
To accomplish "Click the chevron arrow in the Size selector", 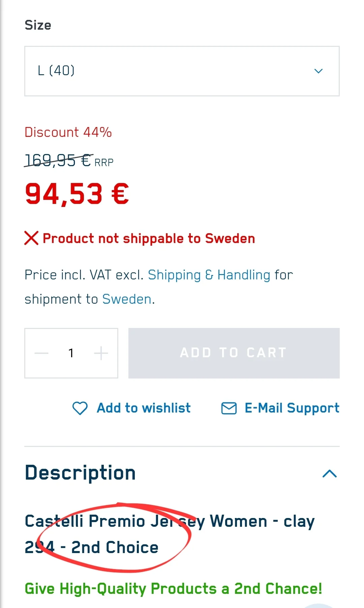I will (318, 71).
